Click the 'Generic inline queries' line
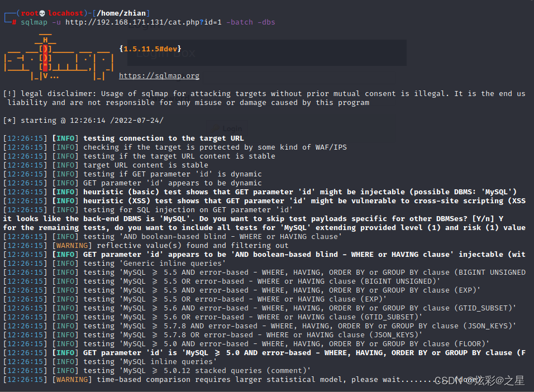 pos(115,263)
